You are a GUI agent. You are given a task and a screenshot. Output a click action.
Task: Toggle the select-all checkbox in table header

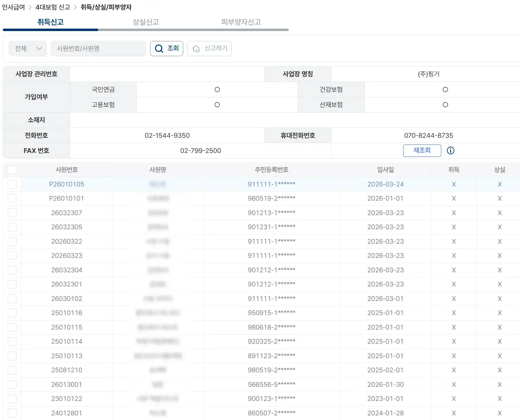(12, 170)
